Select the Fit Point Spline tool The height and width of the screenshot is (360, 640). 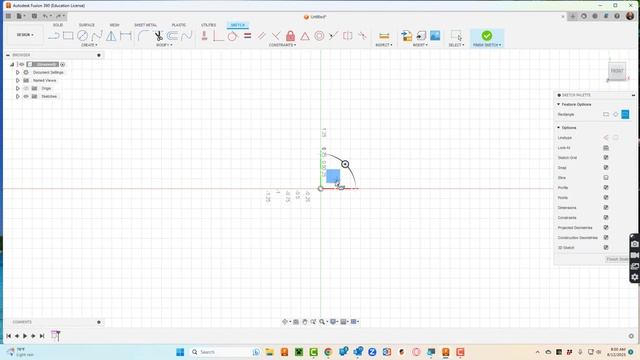[x=96, y=36]
